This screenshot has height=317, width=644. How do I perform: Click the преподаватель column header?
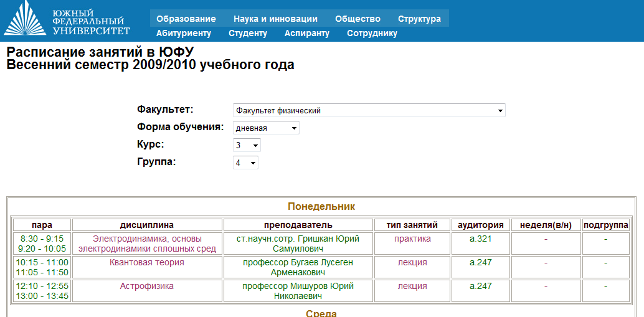[x=298, y=225]
